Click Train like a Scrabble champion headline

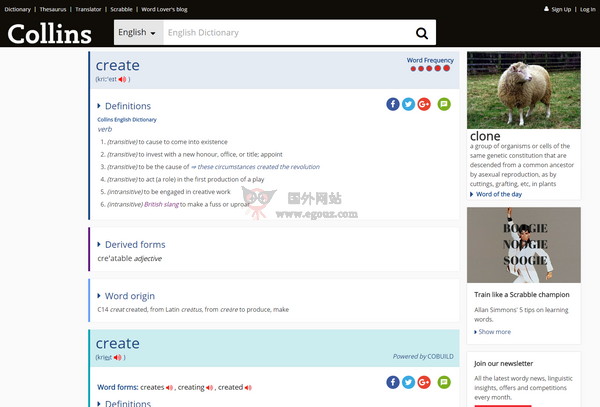[522, 295]
